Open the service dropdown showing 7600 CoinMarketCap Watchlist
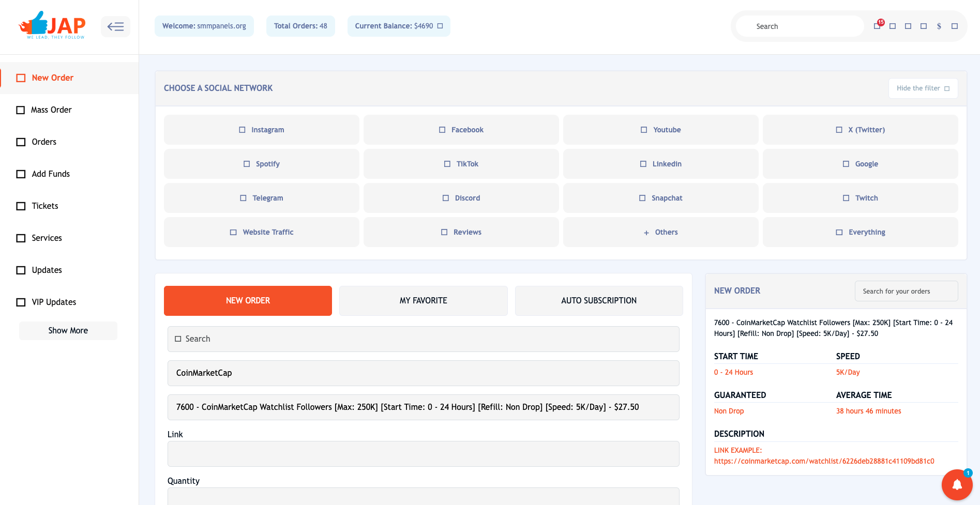The image size is (980, 505). 423,407
